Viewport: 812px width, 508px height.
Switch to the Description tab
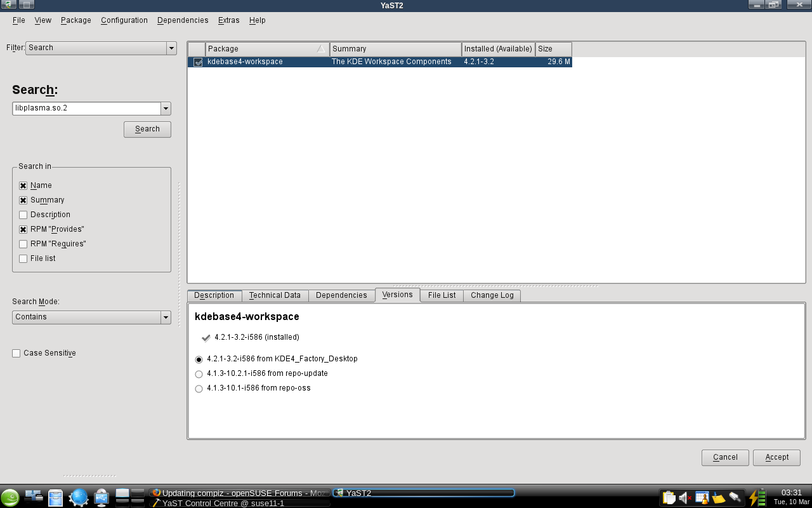pyautogui.click(x=214, y=295)
